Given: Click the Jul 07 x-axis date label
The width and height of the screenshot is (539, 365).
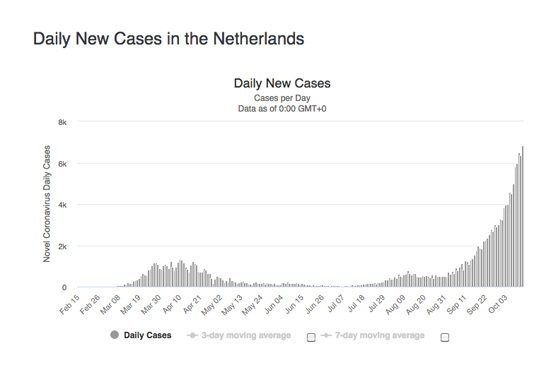Looking at the screenshot, I should (336, 303).
